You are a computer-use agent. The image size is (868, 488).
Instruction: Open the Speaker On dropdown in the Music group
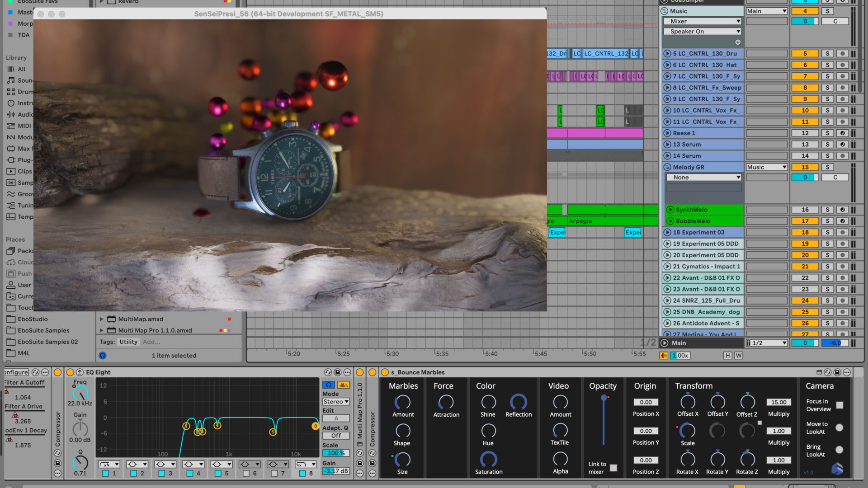[x=702, y=31]
